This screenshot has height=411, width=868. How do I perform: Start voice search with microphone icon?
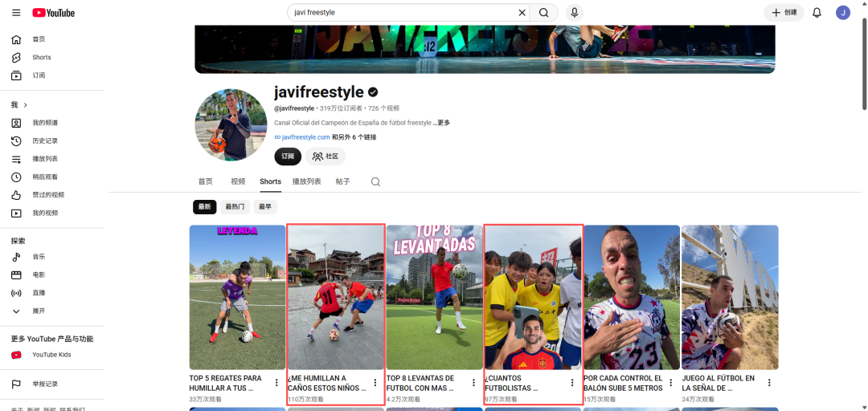tap(574, 13)
